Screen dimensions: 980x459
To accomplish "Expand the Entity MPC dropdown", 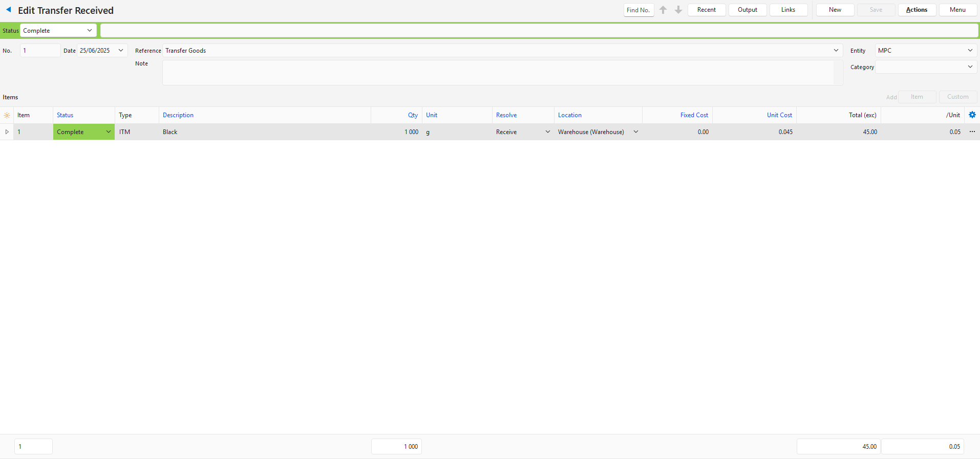I will point(970,51).
